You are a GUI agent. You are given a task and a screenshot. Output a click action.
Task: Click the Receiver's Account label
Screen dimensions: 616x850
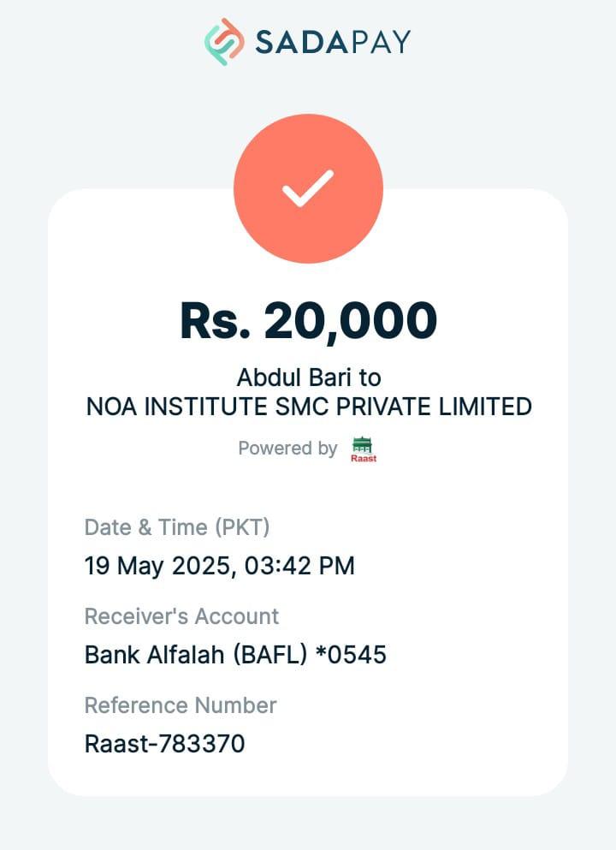(x=181, y=616)
